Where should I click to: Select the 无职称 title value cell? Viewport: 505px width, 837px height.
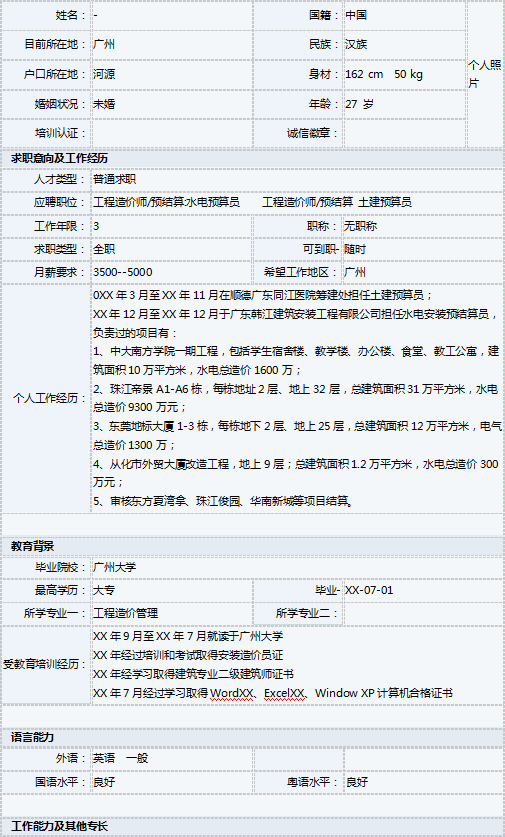[x=423, y=226]
